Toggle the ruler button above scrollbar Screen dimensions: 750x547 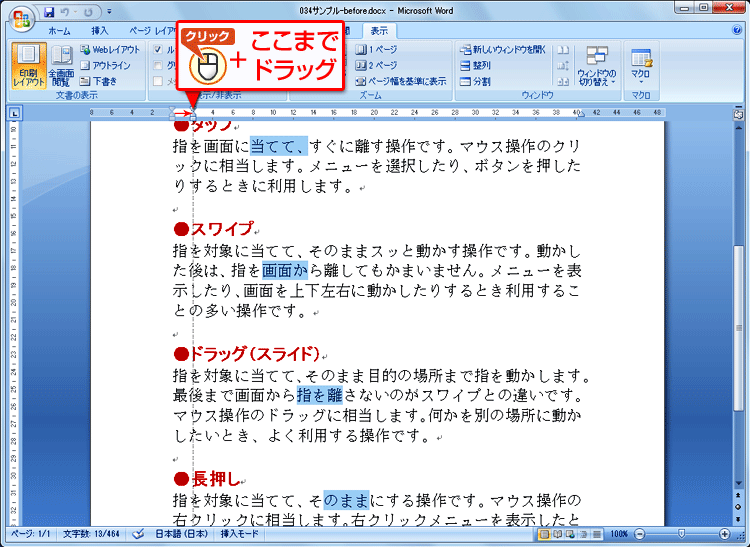739,114
